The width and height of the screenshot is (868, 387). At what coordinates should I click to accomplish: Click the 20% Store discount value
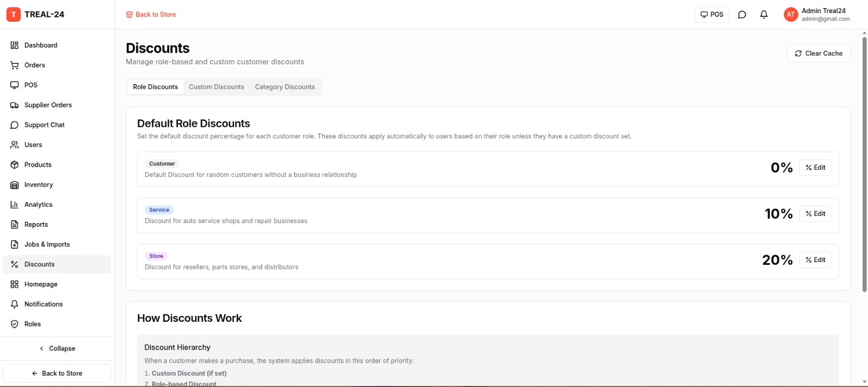(x=777, y=260)
